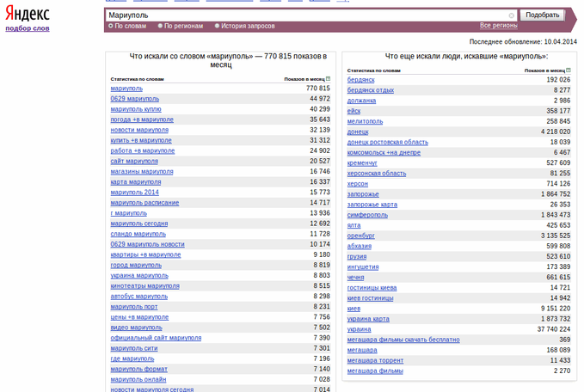Open '0629 мариуполь новости' link
The width and height of the screenshot is (584, 392).
click(x=147, y=245)
